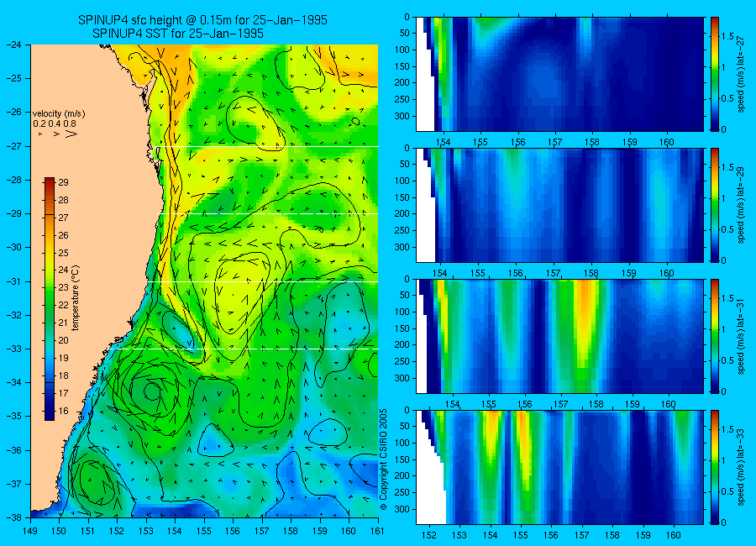This screenshot has height=546, width=756.
Task: Click the -33 latitude tick on the map axis
Action: (14, 349)
